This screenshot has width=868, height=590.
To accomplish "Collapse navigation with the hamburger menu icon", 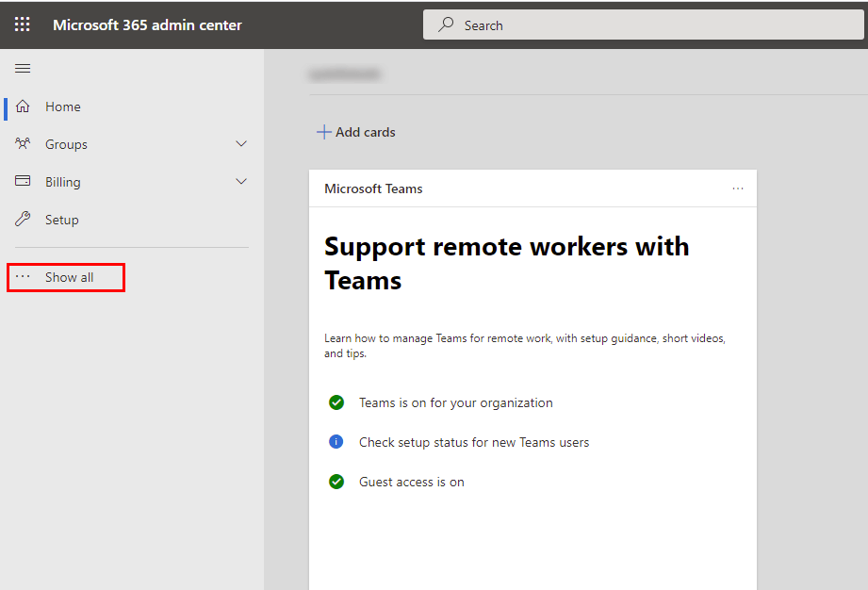I will 23,68.
